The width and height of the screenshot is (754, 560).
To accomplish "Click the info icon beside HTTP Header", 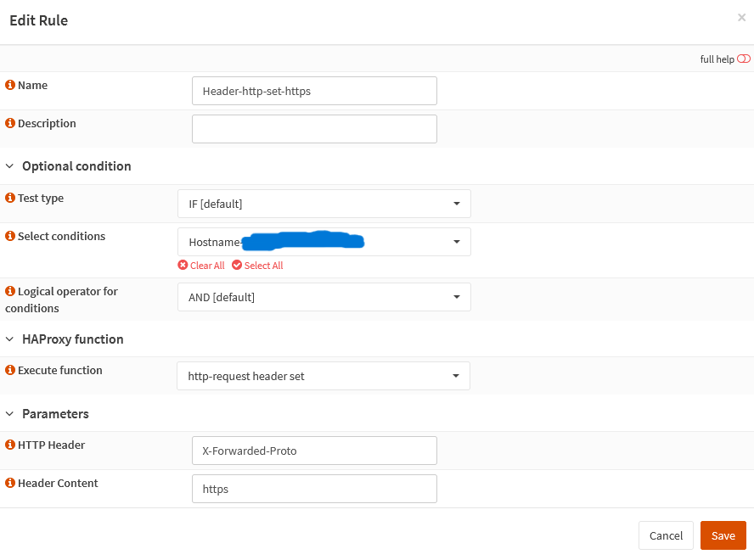I will click(x=10, y=445).
